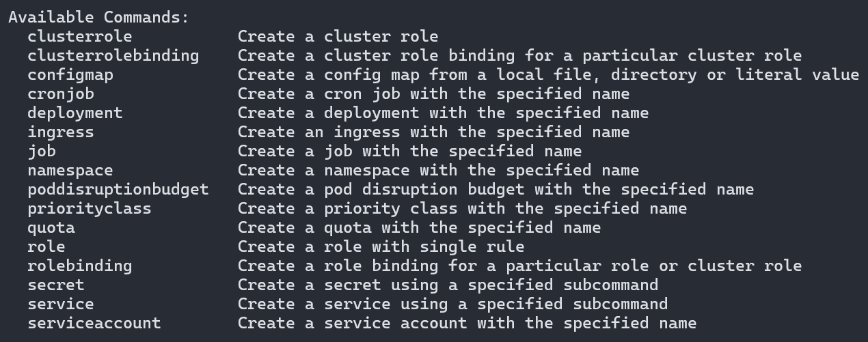
Task: Select the priorityclass command name
Action: [89, 208]
